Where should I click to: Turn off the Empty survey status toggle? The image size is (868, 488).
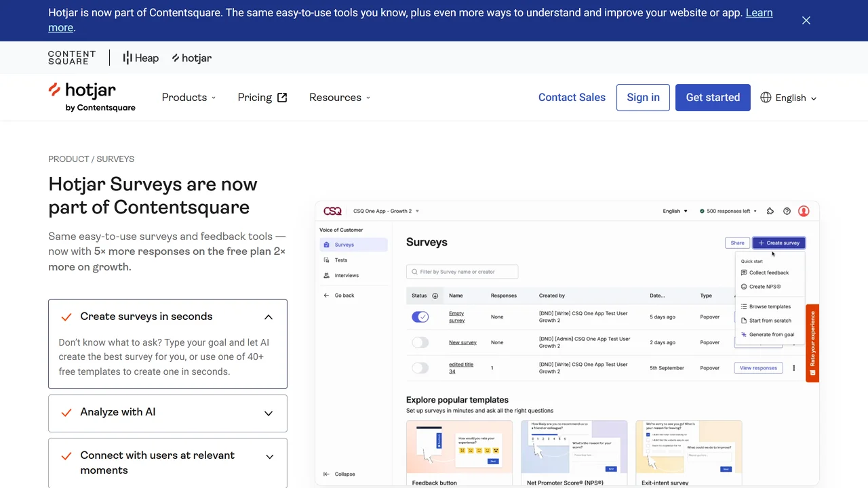[420, 317]
